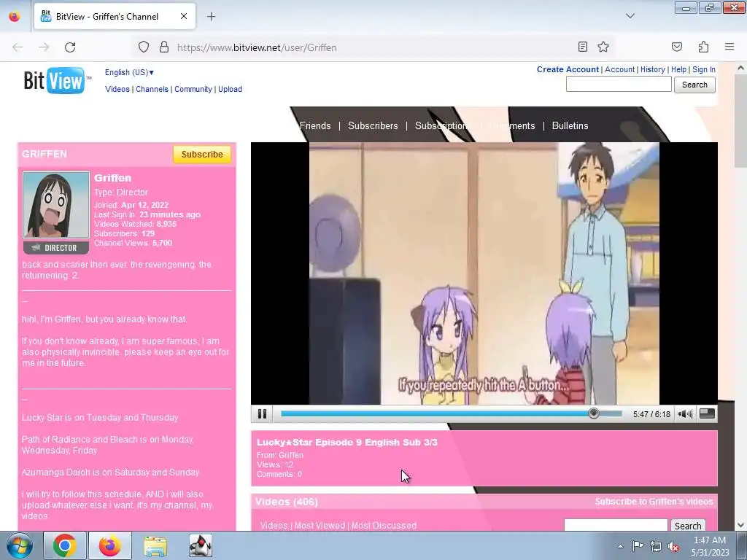Click the video frame in the player
Screen dimensions: 747x560
tap(484, 273)
